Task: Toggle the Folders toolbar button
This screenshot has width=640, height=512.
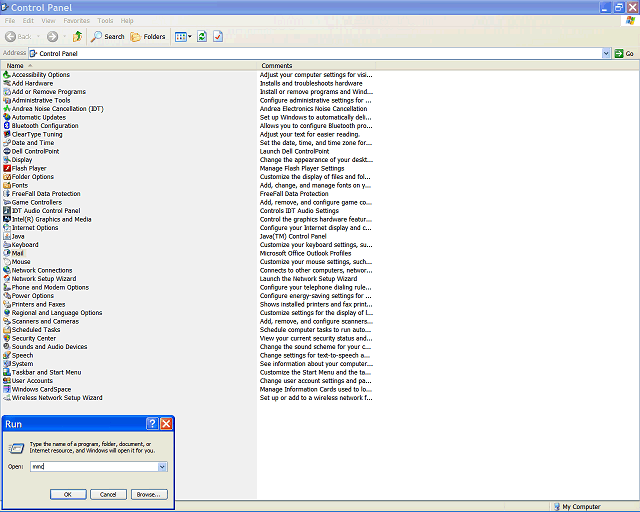Action: click(148, 37)
